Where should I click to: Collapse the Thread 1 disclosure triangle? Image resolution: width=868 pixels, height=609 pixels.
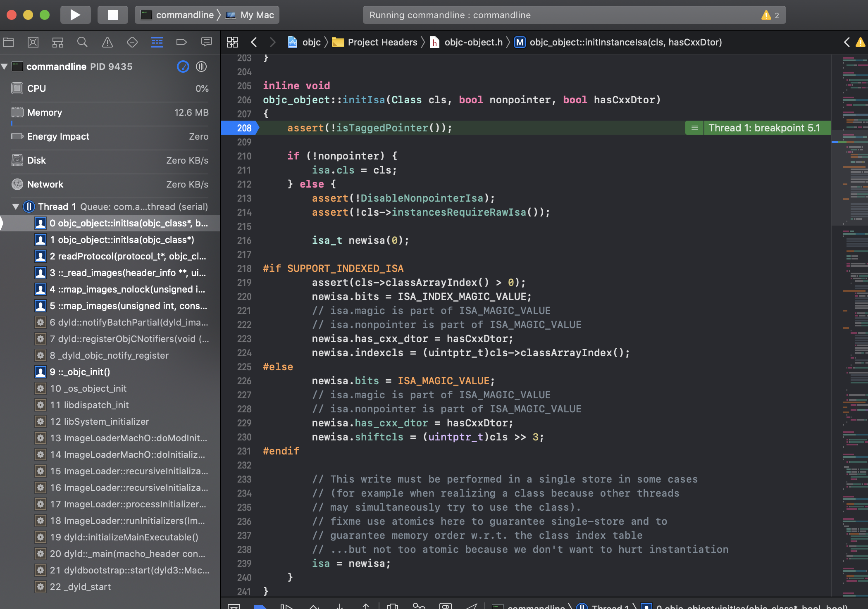(16, 207)
